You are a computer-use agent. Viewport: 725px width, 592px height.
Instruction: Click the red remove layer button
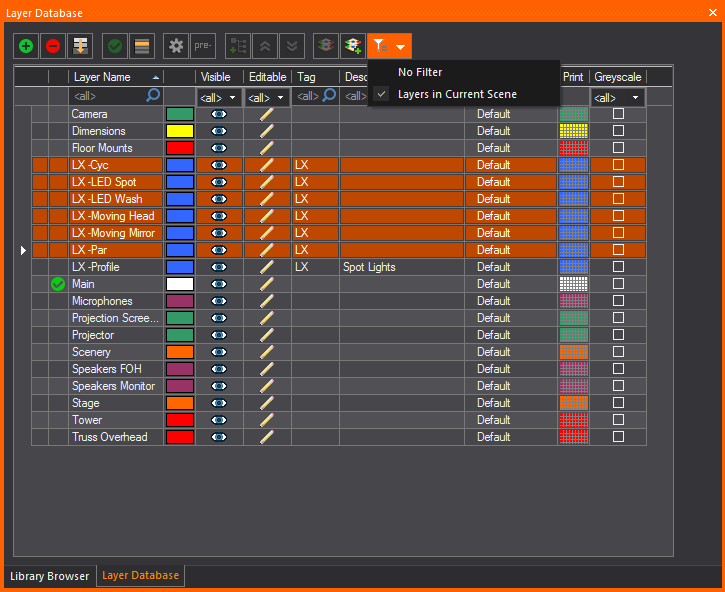click(x=53, y=46)
